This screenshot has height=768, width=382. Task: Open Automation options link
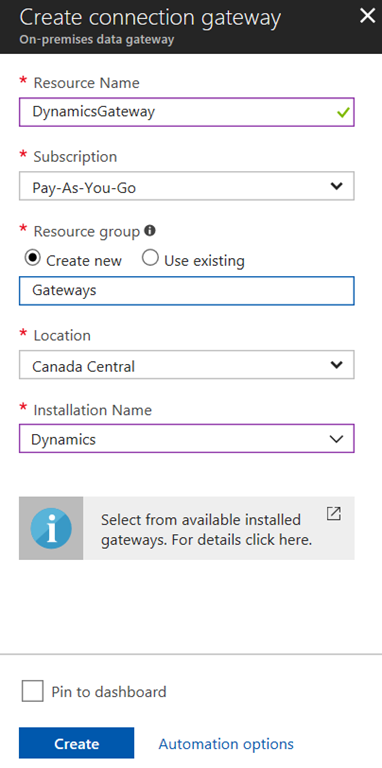point(226,744)
